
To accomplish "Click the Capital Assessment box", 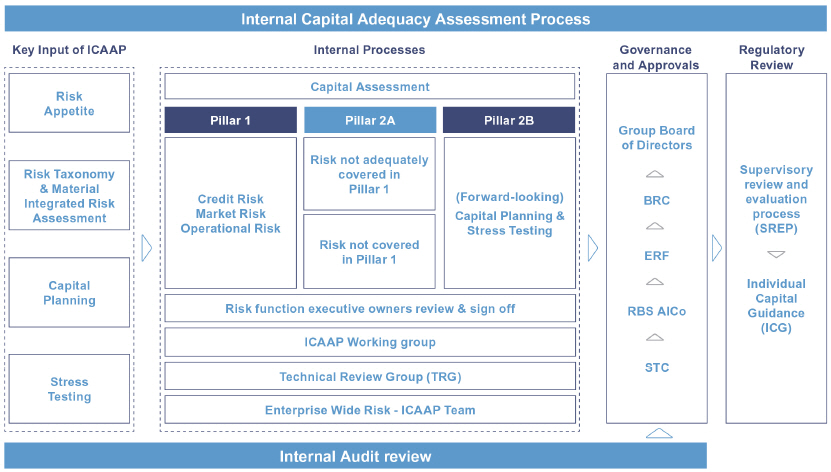I will pos(370,87).
